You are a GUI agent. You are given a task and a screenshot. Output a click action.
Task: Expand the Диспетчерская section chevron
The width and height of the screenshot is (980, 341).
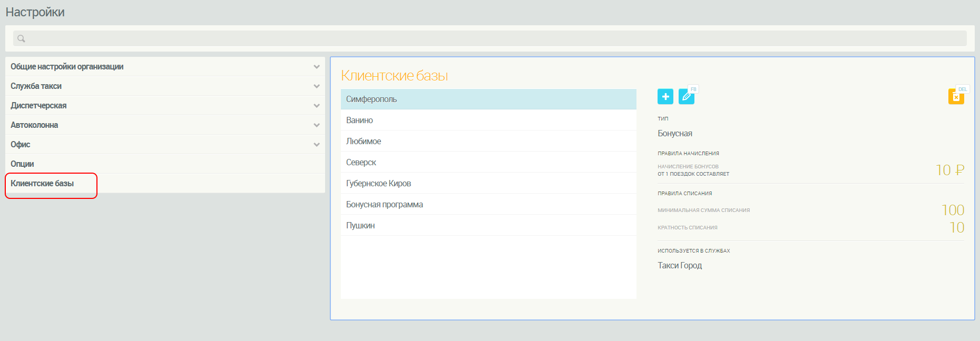click(317, 106)
